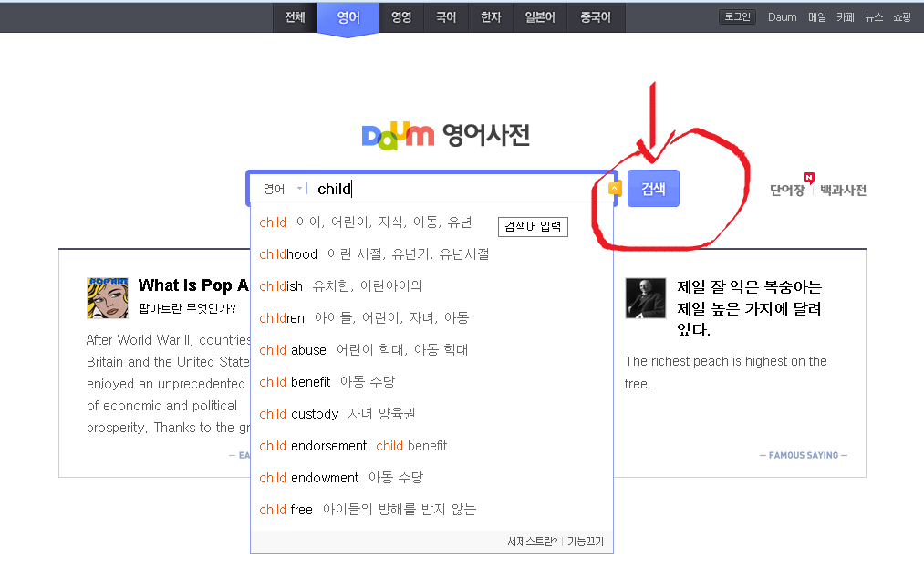Viewport: 924px width, 569px height.
Task: Click the FAMOUS SAYING label
Action: tap(804, 455)
